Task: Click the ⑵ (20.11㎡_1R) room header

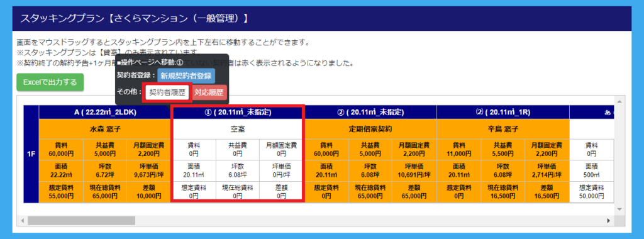Action: (503, 112)
